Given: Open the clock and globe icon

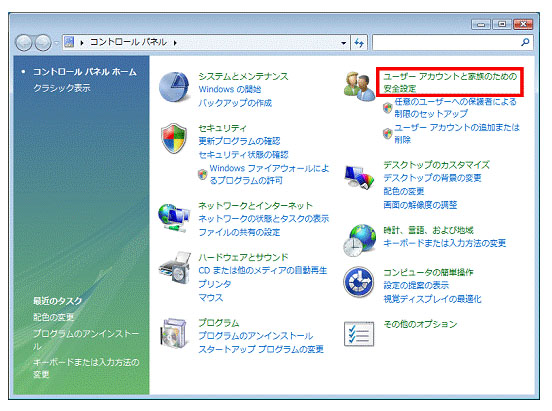Looking at the screenshot, I should click(x=359, y=240).
